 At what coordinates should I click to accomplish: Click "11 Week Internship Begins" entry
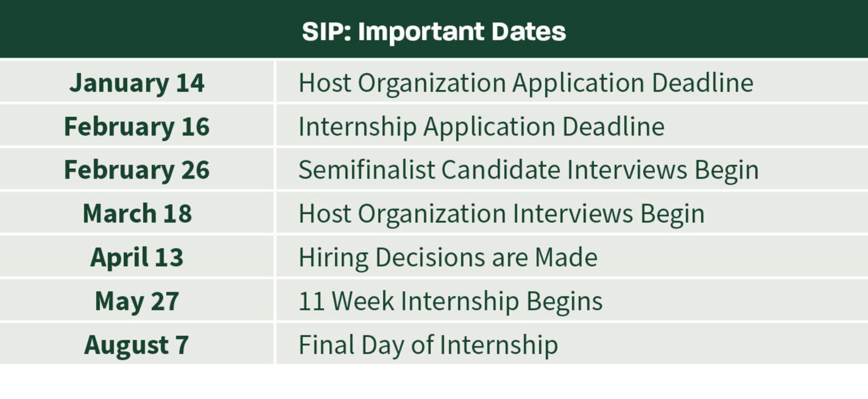click(x=451, y=301)
